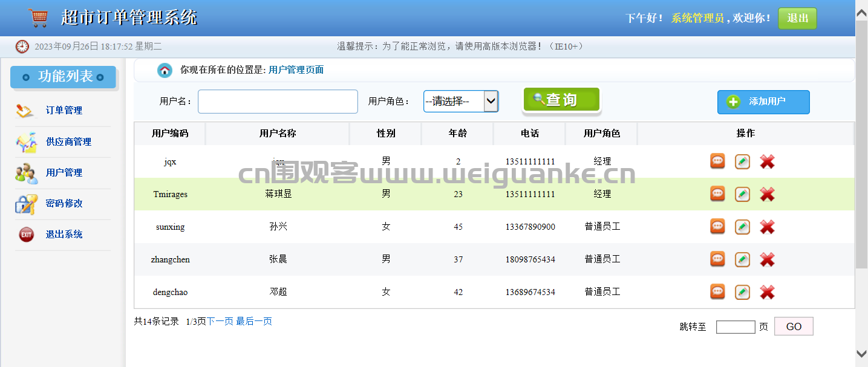Edit the user Tmirages
The width and height of the screenshot is (868, 367).
tap(742, 195)
